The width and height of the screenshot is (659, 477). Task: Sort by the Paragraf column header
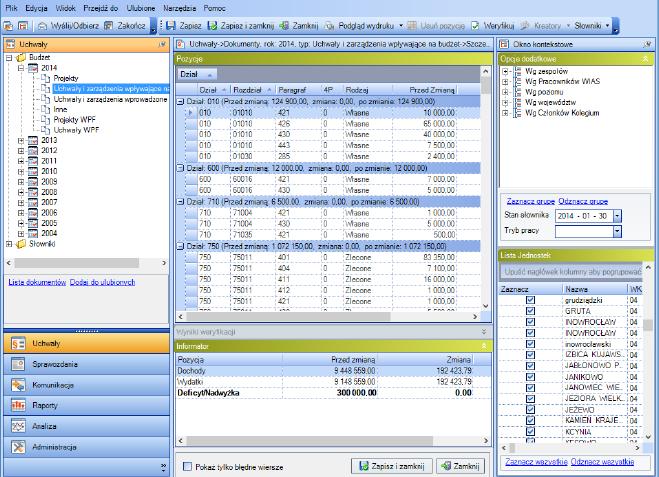pyautogui.click(x=295, y=90)
